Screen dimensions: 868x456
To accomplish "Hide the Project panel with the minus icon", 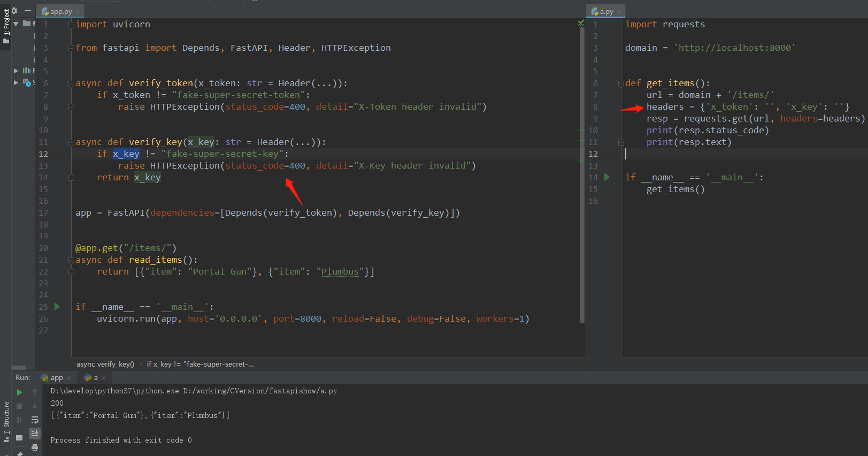I will 28,11.
